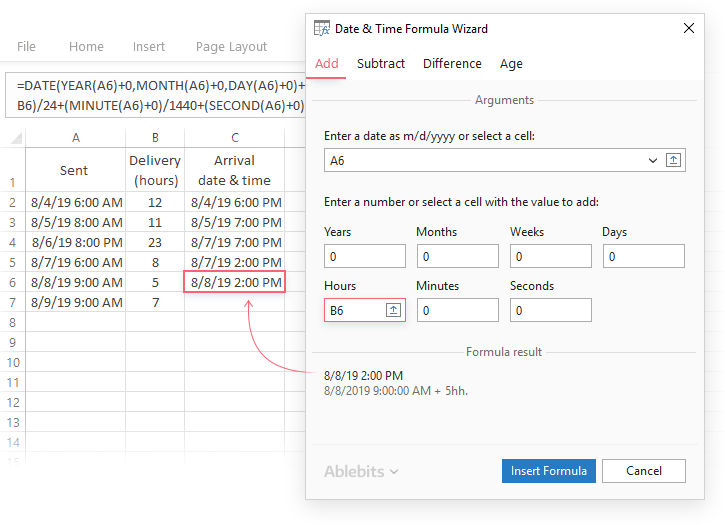Click the range selector icon in date field
Screen dimensions: 725x525
tap(673, 160)
